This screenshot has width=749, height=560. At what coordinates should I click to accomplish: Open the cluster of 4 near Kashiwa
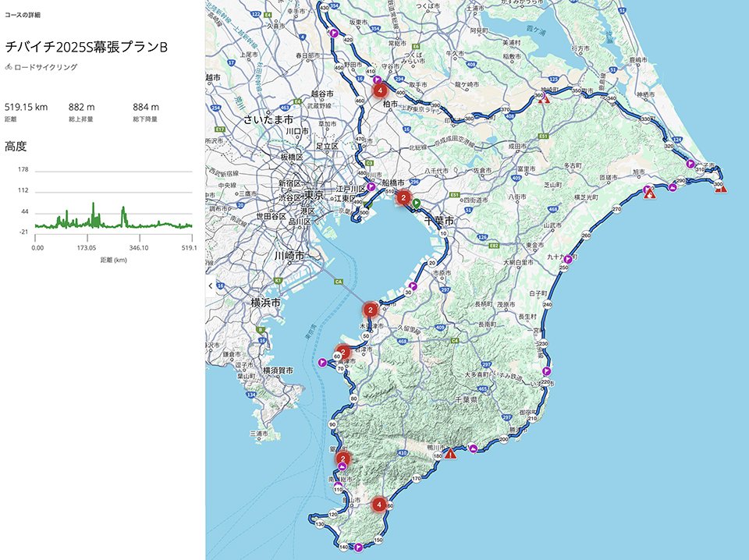click(380, 90)
